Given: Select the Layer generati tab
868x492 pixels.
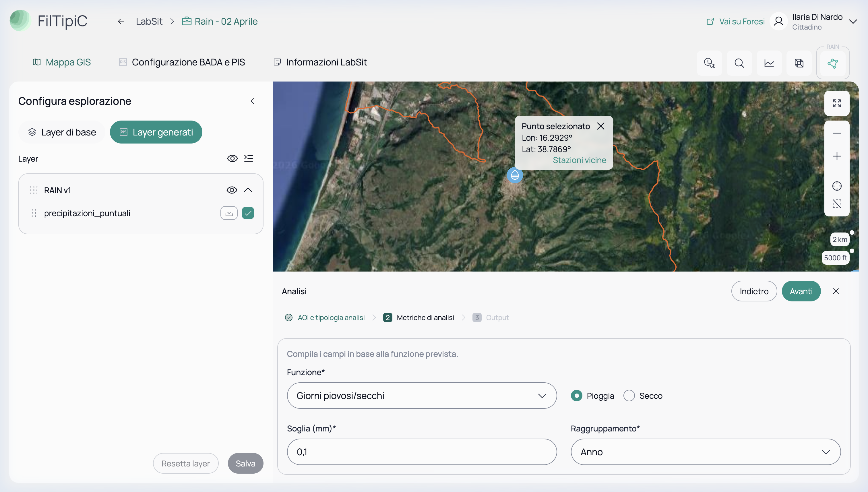Looking at the screenshot, I should coord(156,132).
